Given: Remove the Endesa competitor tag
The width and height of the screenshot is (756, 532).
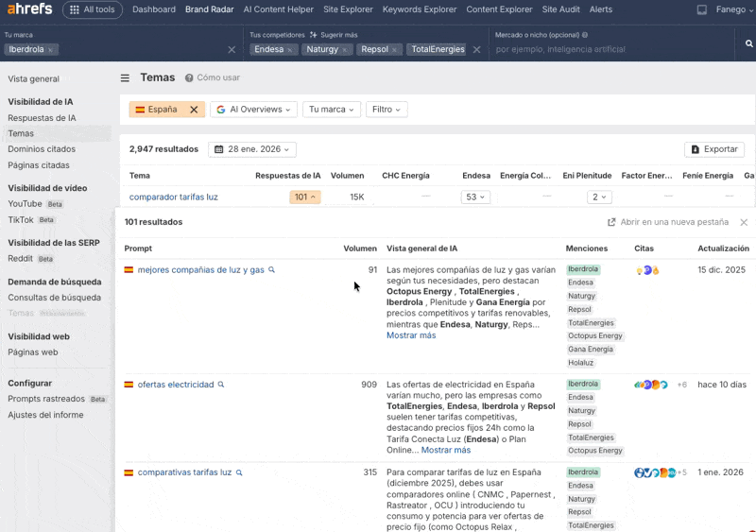Looking at the screenshot, I should (x=289, y=50).
